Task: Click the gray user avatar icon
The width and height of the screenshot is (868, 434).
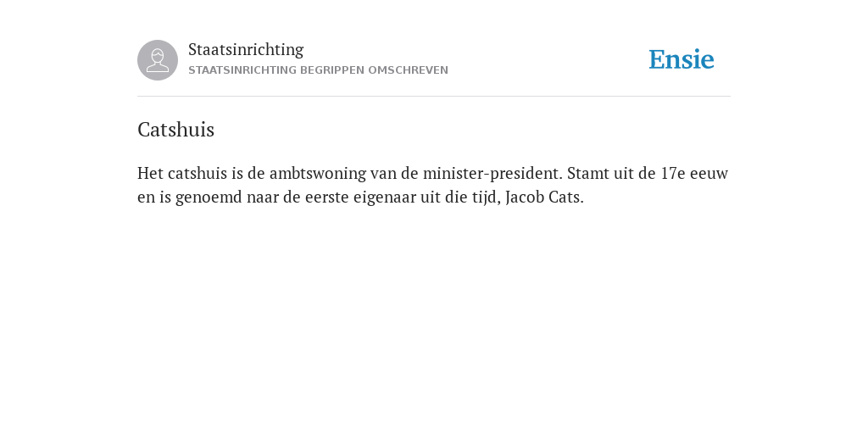Action: coord(158,60)
